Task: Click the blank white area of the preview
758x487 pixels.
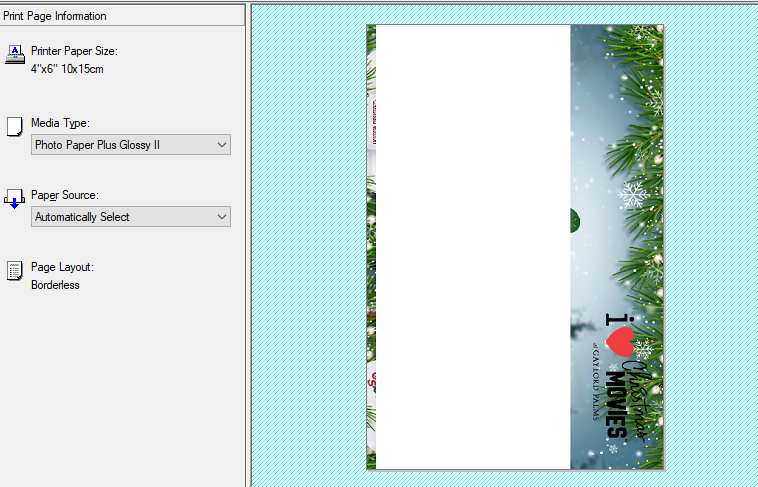Action: point(472,247)
